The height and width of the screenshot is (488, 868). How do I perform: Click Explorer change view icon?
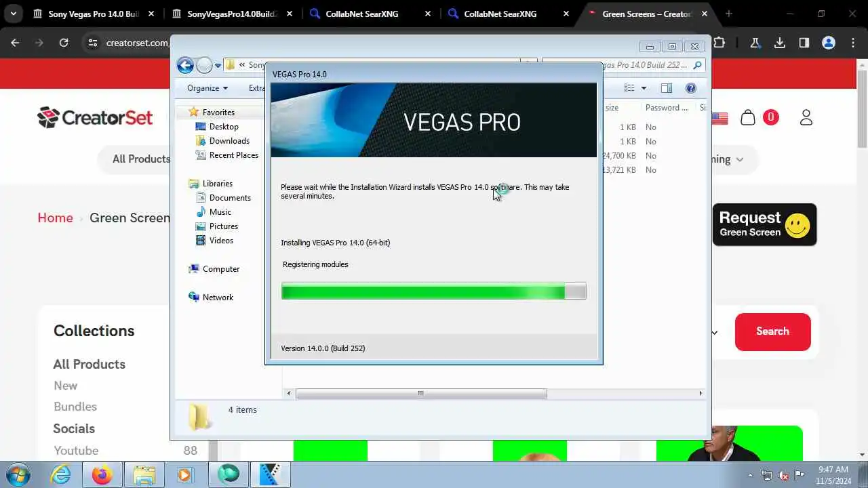point(629,88)
